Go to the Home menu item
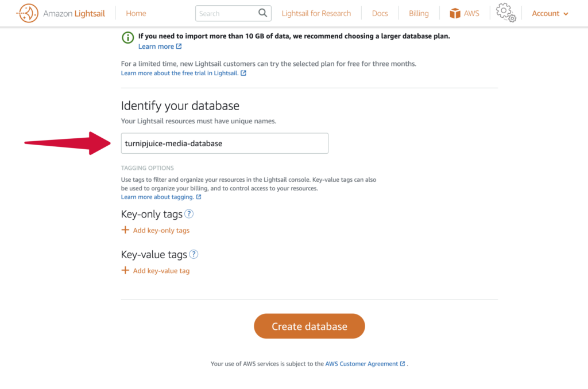 [136, 13]
